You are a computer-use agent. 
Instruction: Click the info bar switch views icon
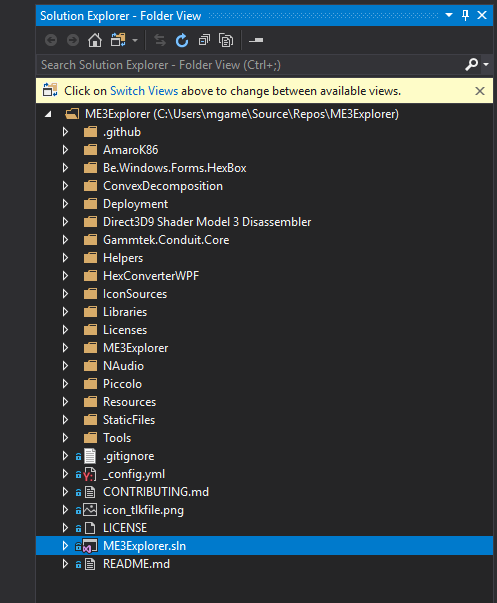(50, 90)
